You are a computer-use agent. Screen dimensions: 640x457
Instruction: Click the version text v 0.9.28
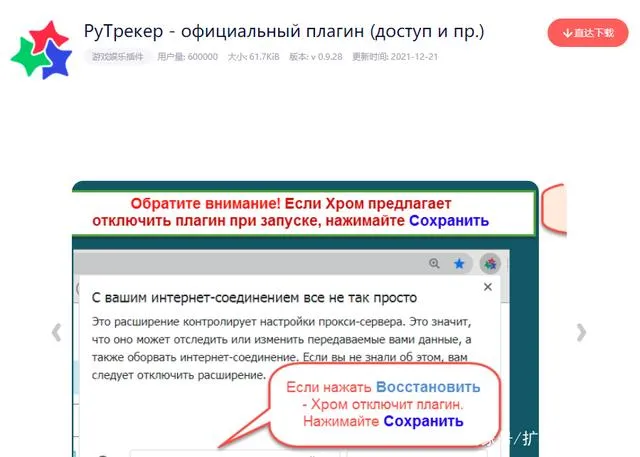coord(316,57)
